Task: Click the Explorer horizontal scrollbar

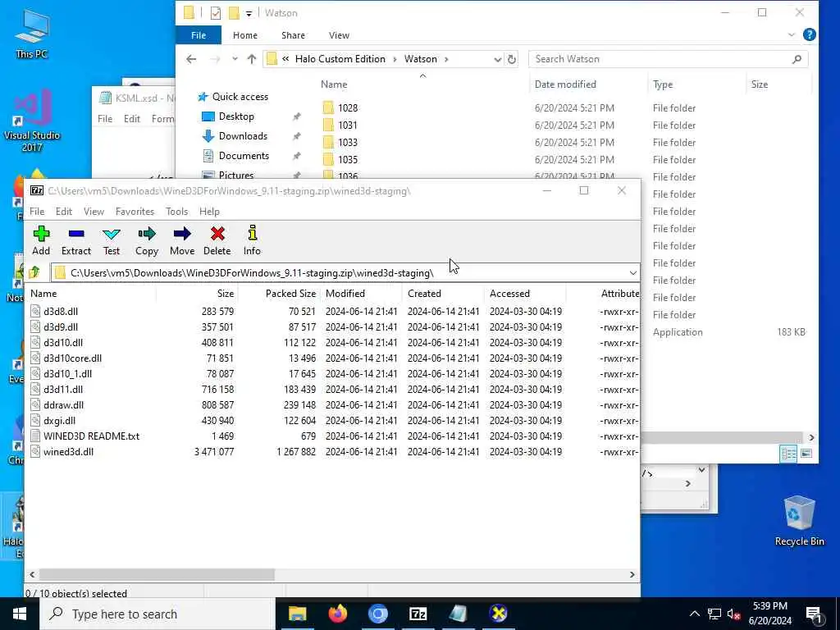Action: coord(722,438)
